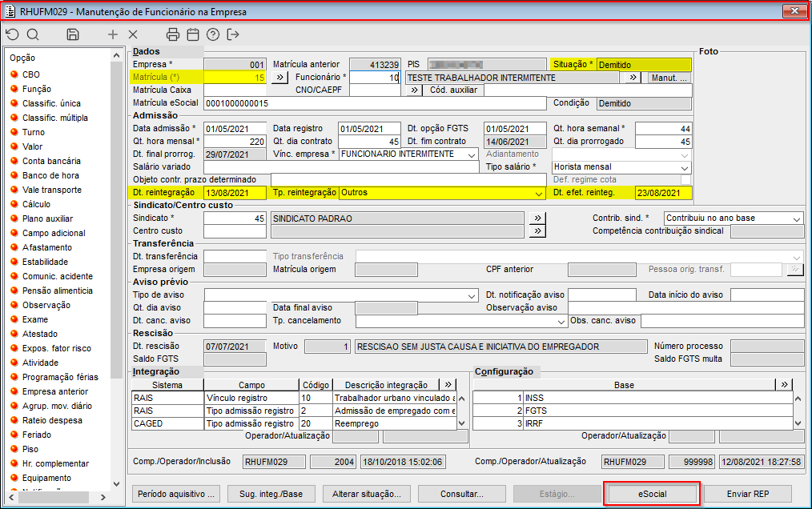Open the Pensão alimentícia option

58,291
